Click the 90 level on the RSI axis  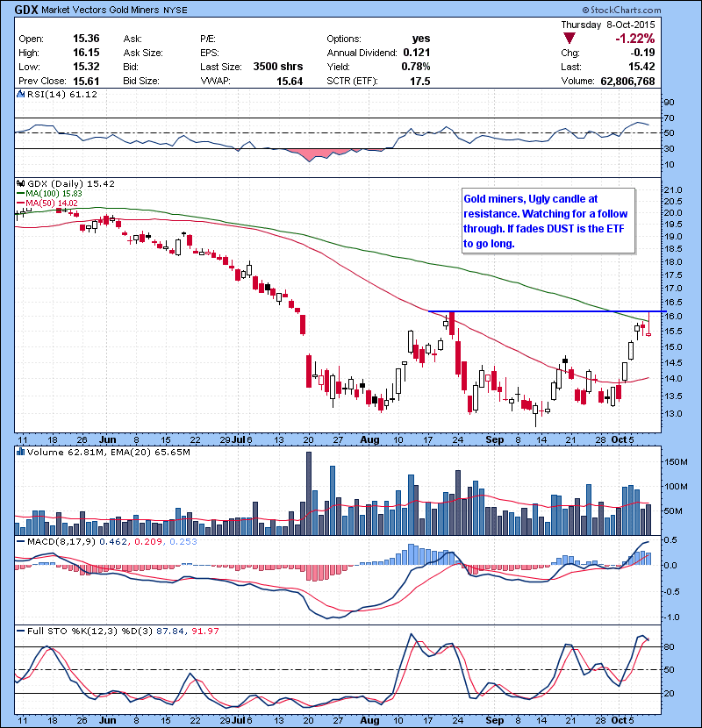pos(669,102)
